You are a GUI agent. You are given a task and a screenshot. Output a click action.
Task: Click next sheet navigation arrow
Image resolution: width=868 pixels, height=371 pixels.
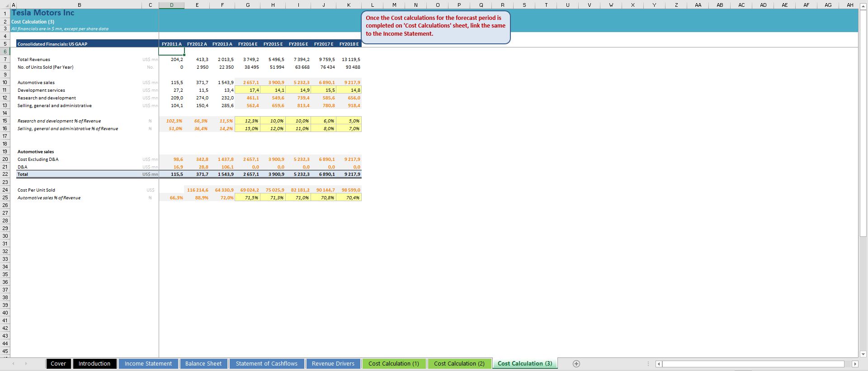[x=26, y=364]
